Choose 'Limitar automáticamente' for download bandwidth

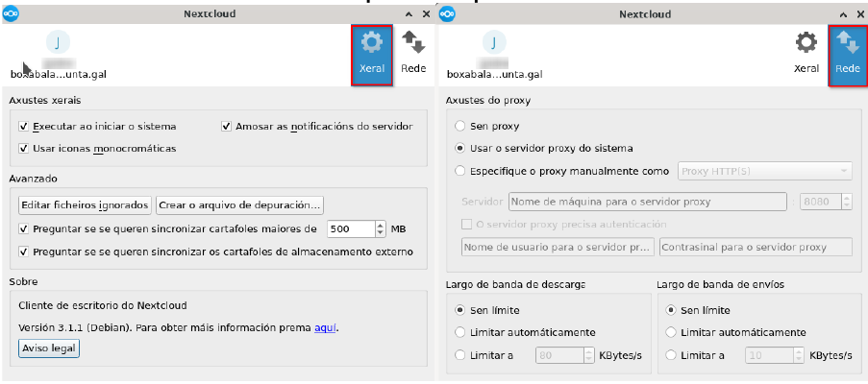point(461,333)
